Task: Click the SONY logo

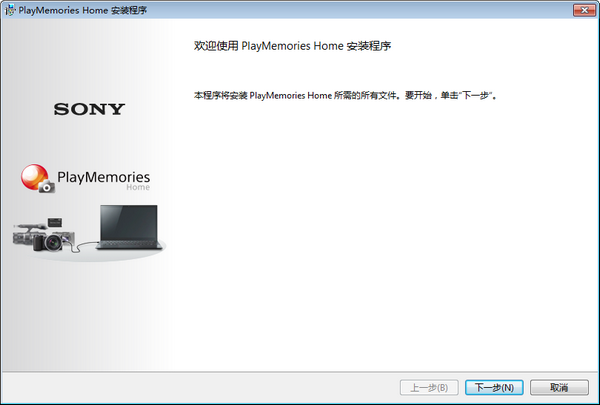Action: coord(89,109)
